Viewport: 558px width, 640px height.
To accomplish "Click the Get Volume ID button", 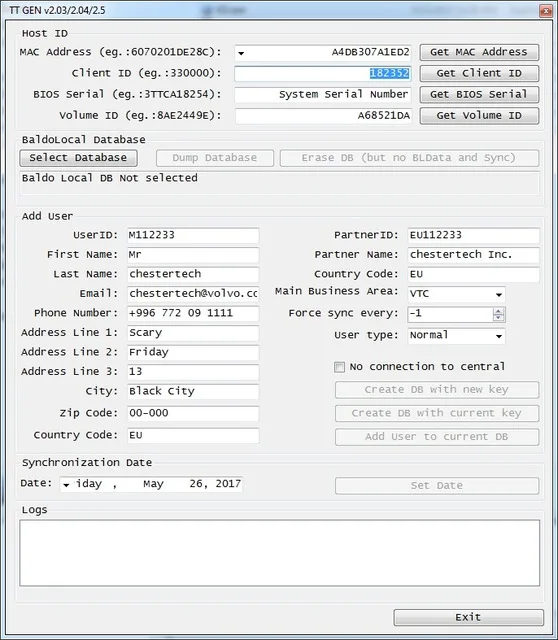I will pos(479,116).
